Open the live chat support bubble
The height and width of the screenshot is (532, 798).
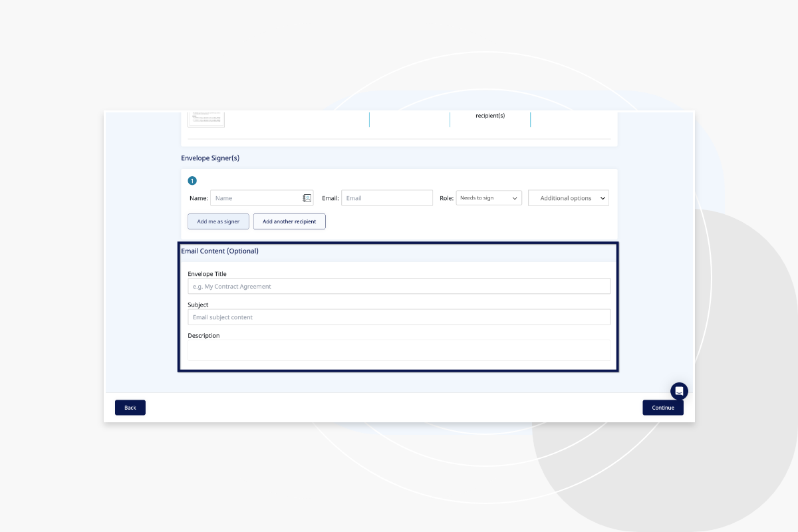tap(679, 390)
